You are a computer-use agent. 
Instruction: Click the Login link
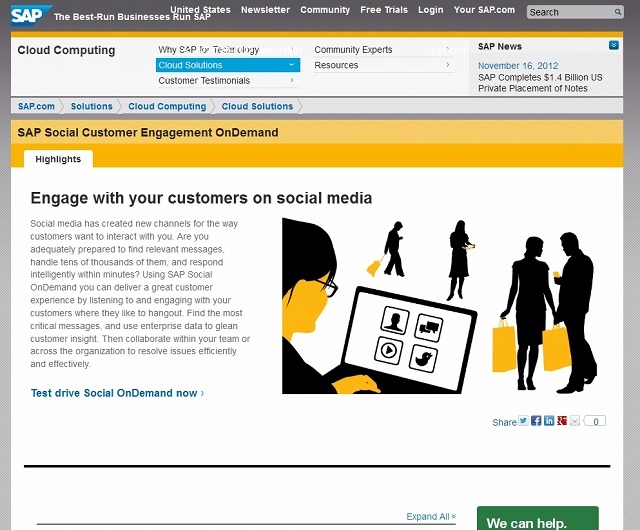pos(431,10)
